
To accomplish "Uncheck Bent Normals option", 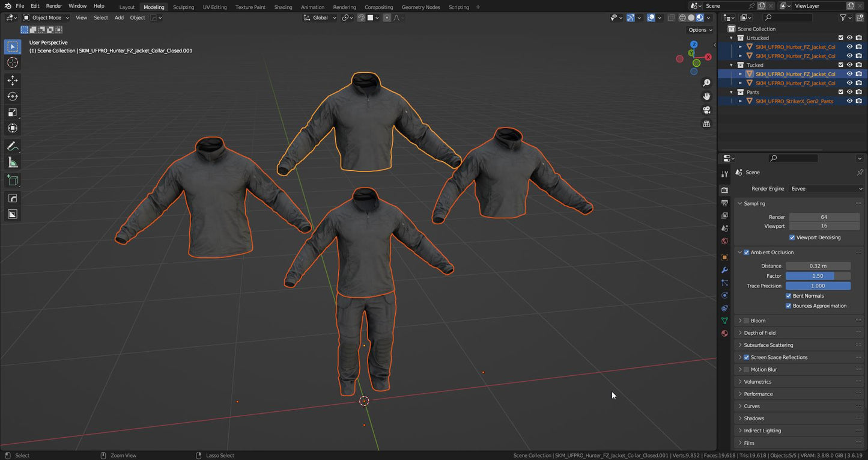I will (x=788, y=296).
